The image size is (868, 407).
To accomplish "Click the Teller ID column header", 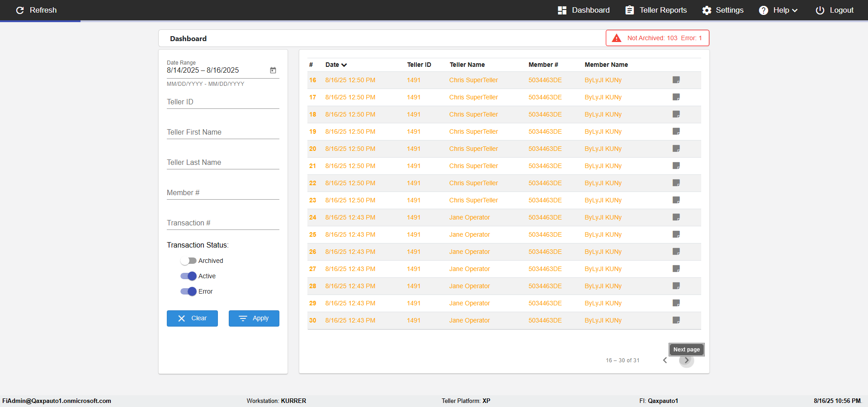I will click(419, 65).
